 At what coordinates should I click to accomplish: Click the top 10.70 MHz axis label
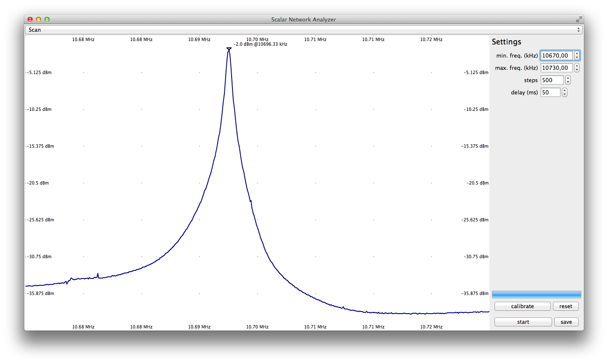pos(257,39)
